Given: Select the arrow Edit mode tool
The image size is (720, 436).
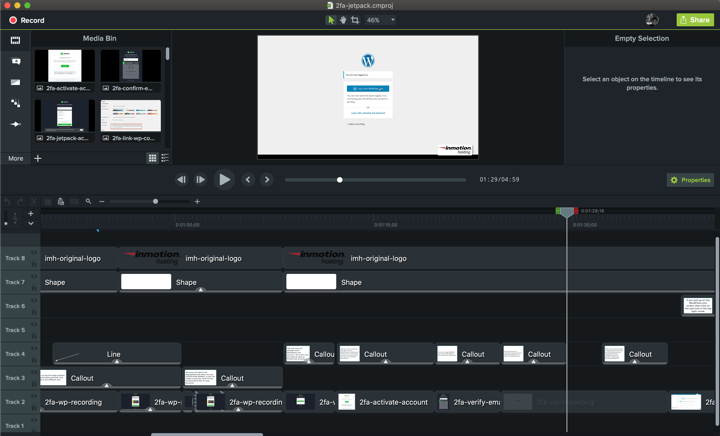Looking at the screenshot, I should pos(331,20).
